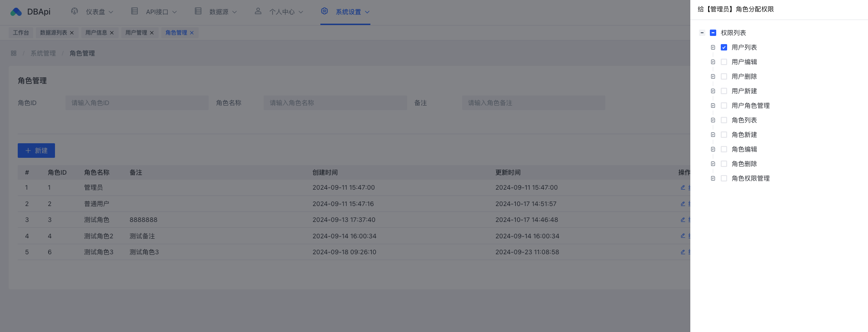
Task: Click the 仪表盘 dashboard icon
Action: coord(75,11)
